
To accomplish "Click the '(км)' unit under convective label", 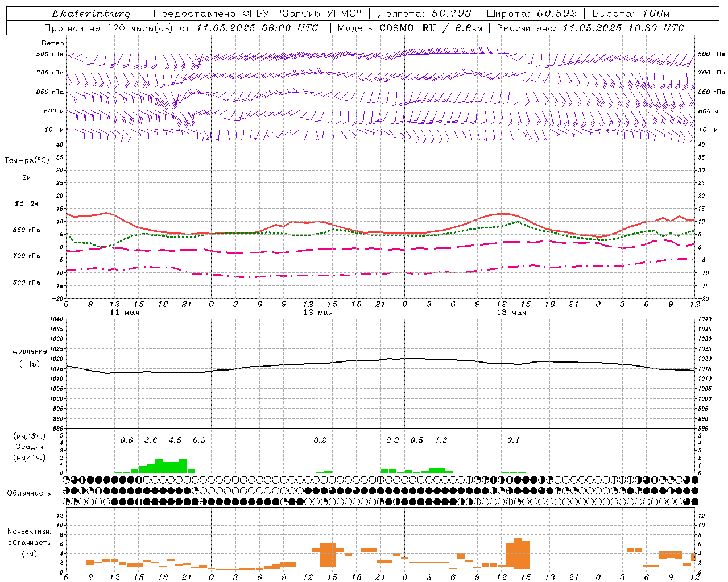I will coord(29,554).
